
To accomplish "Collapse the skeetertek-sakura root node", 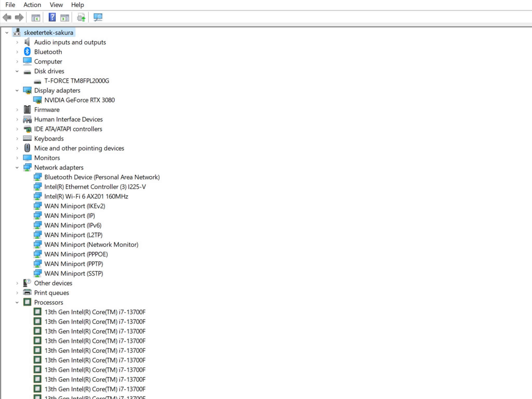I will [7, 33].
